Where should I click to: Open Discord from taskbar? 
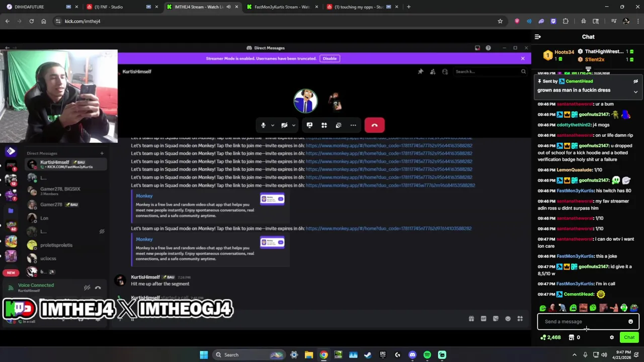413,355
